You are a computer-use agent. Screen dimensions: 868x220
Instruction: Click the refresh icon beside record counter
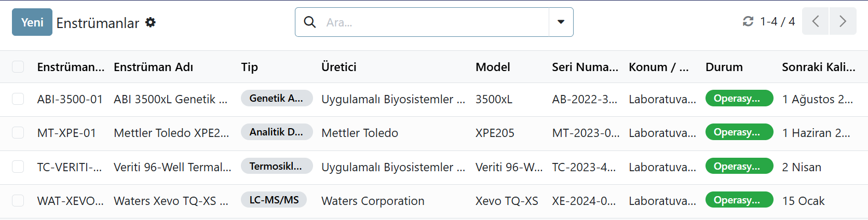point(748,21)
